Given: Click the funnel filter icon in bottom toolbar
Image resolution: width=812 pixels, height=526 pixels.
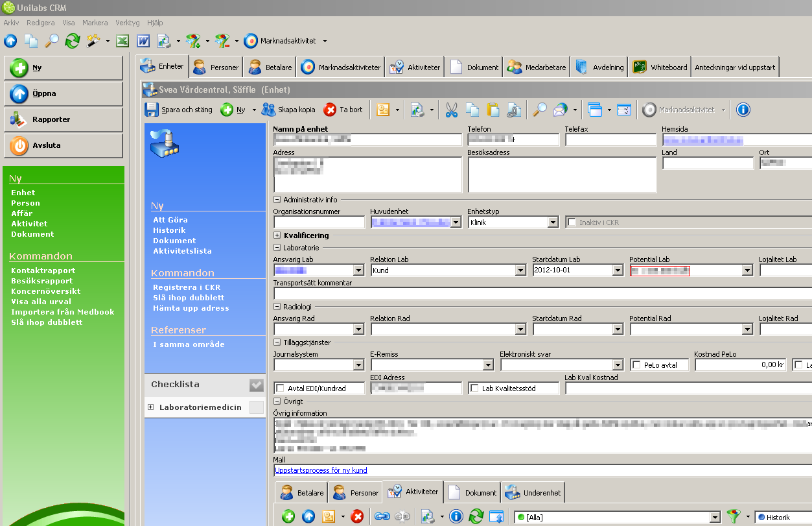Looking at the screenshot, I should pos(734,516).
